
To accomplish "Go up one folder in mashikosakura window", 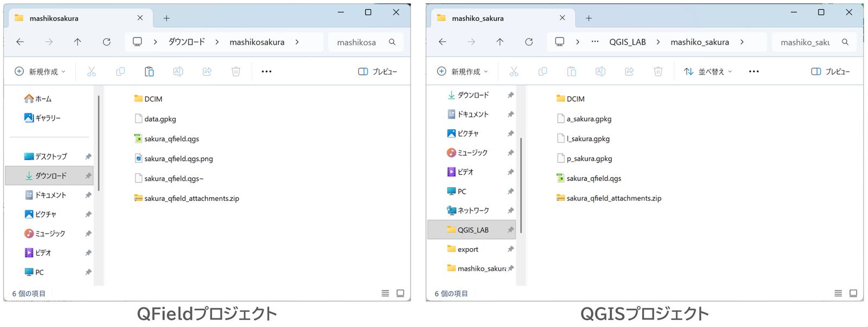I will 78,42.
